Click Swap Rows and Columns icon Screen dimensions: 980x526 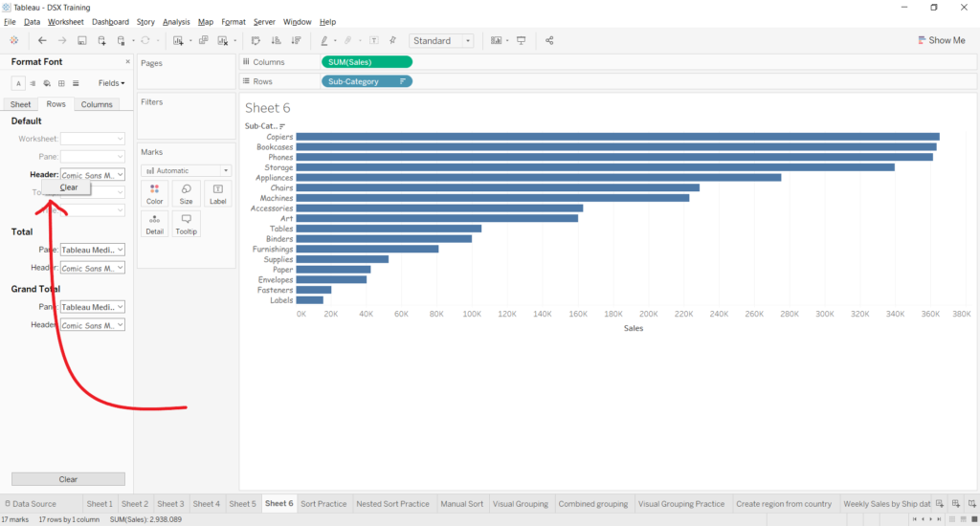point(256,41)
